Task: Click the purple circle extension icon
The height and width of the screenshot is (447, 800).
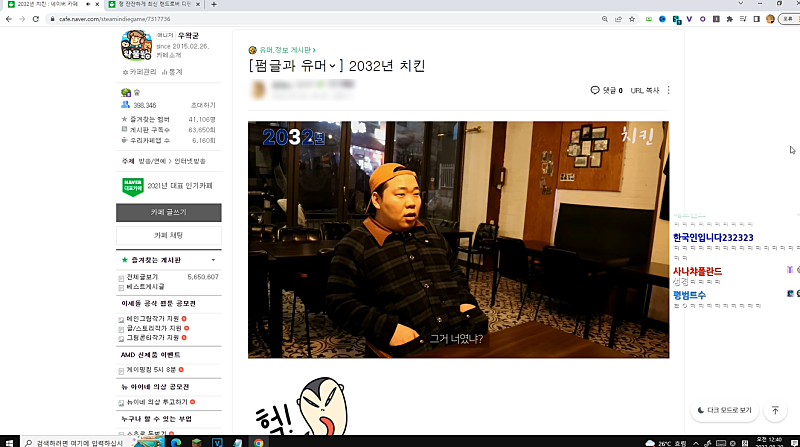Action: point(703,19)
